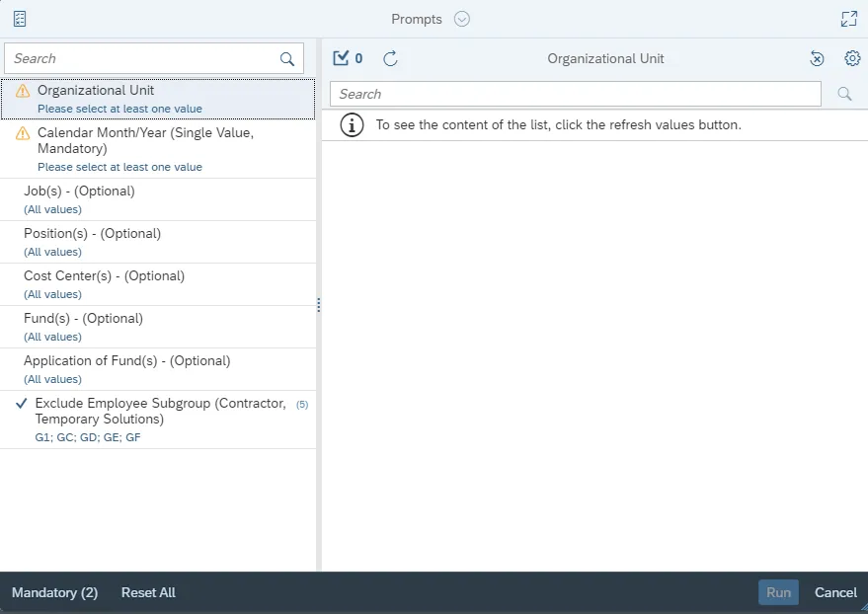Click the Organizational Unit values search field
868x614 pixels.
(x=575, y=94)
